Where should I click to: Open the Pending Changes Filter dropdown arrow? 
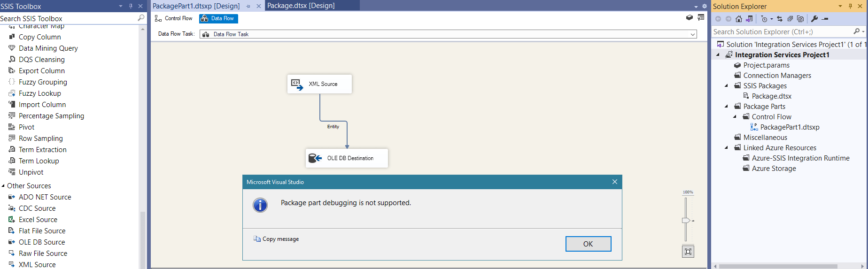pyautogui.click(x=772, y=19)
